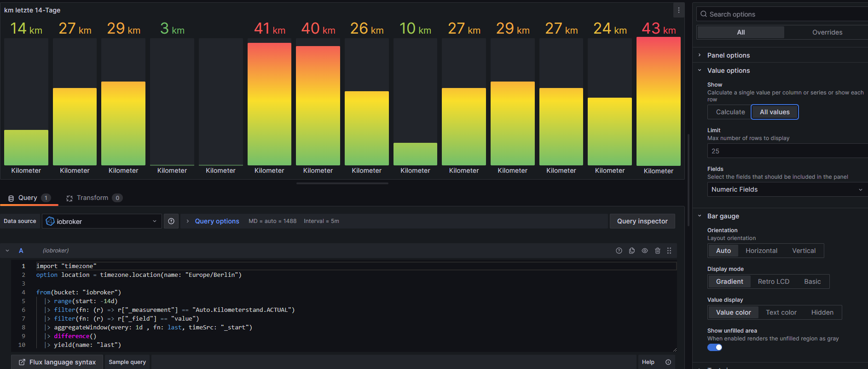Set orientation to Auto
This screenshot has height=369, width=868.
(723, 251)
